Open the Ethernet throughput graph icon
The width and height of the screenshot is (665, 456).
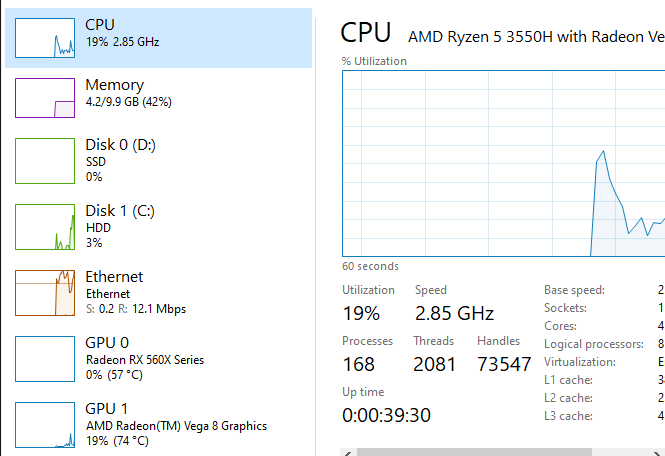[x=45, y=293]
